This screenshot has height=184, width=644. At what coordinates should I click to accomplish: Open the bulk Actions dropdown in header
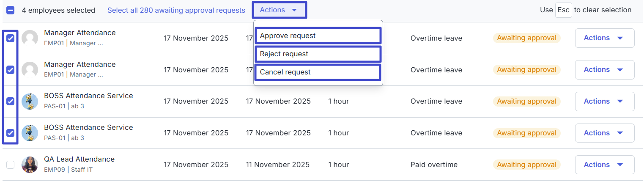click(279, 10)
